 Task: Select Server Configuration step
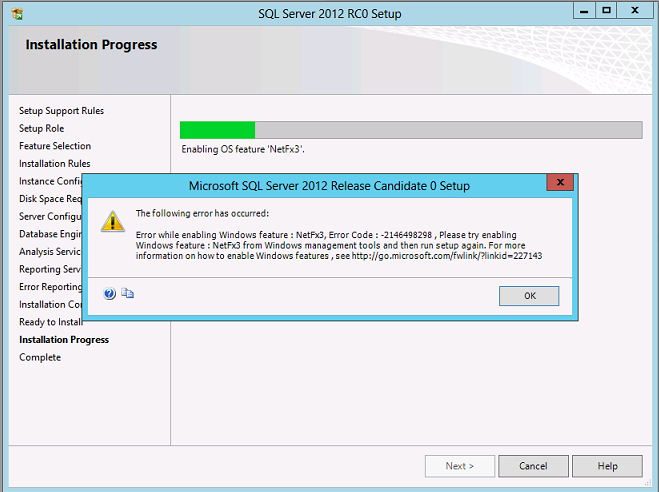50,216
